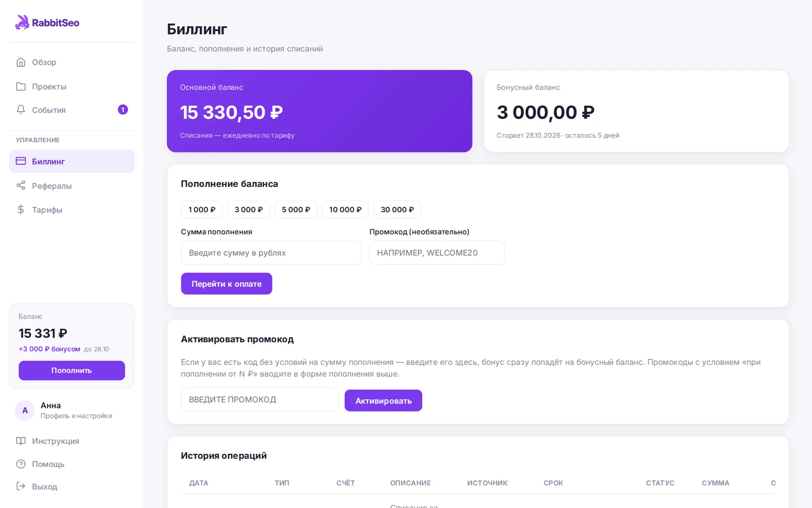Click the События notification badge
This screenshot has width=812, height=508.
pyautogui.click(x=123, y=110)
